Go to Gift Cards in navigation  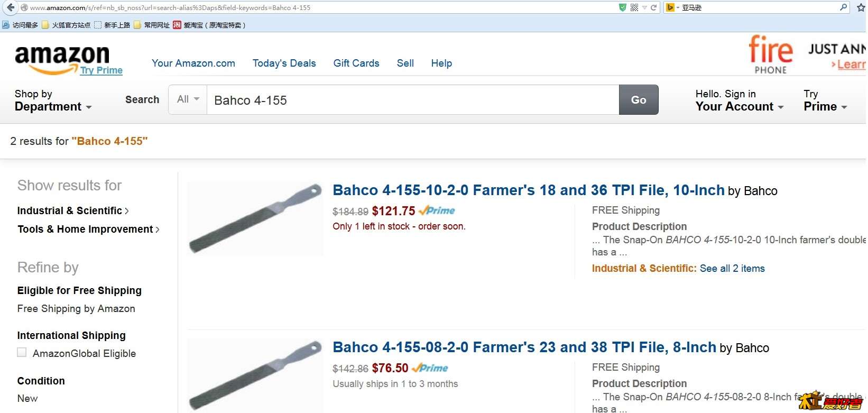[x=356, y=63]
